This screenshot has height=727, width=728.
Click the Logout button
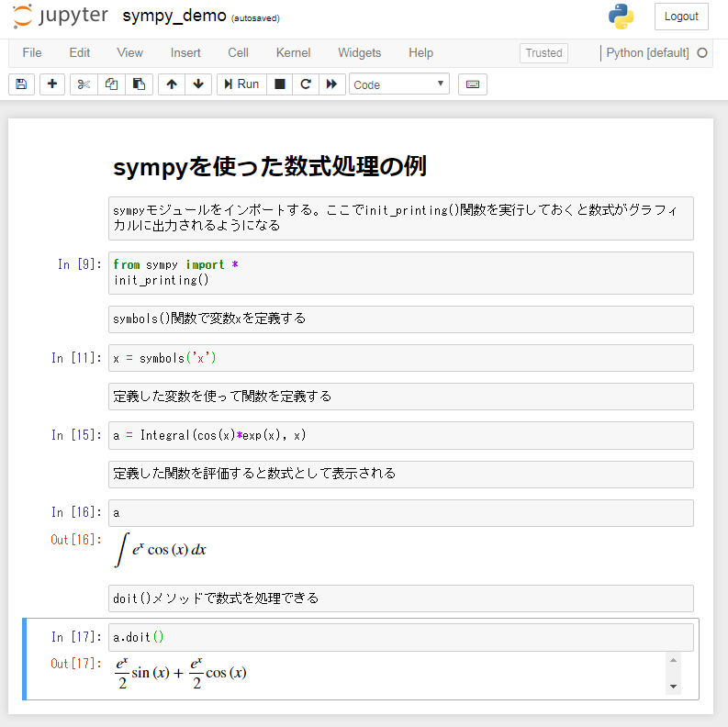(681, 17)
